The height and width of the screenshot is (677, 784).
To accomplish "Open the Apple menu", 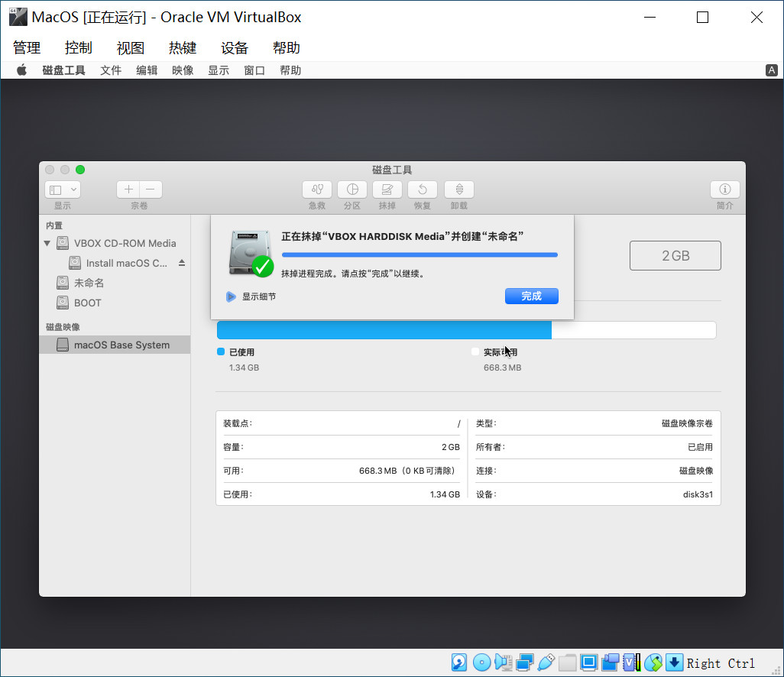I will pos(21,70).
